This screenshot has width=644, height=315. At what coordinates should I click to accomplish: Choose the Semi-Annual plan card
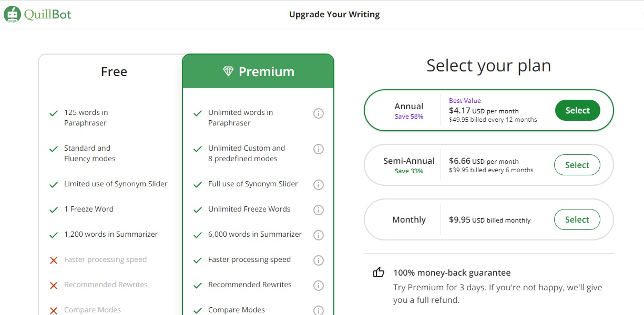tap(488, 165)
